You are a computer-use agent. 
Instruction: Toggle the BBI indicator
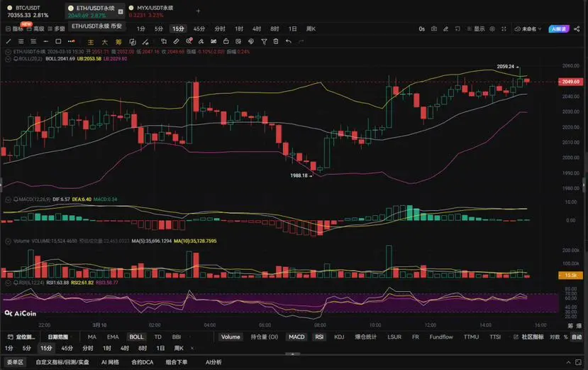point(177,337)
